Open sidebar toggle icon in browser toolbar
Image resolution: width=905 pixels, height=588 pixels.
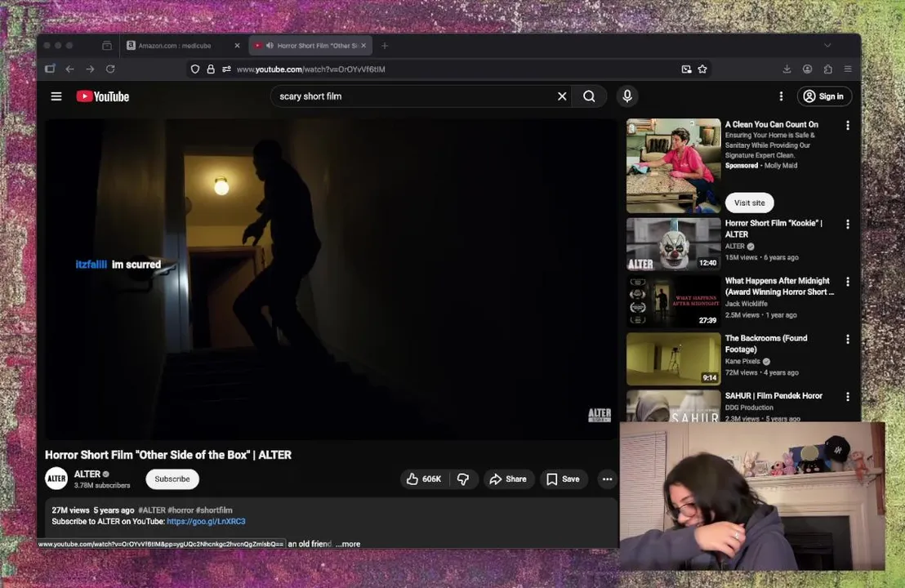[x=50, y=69]
